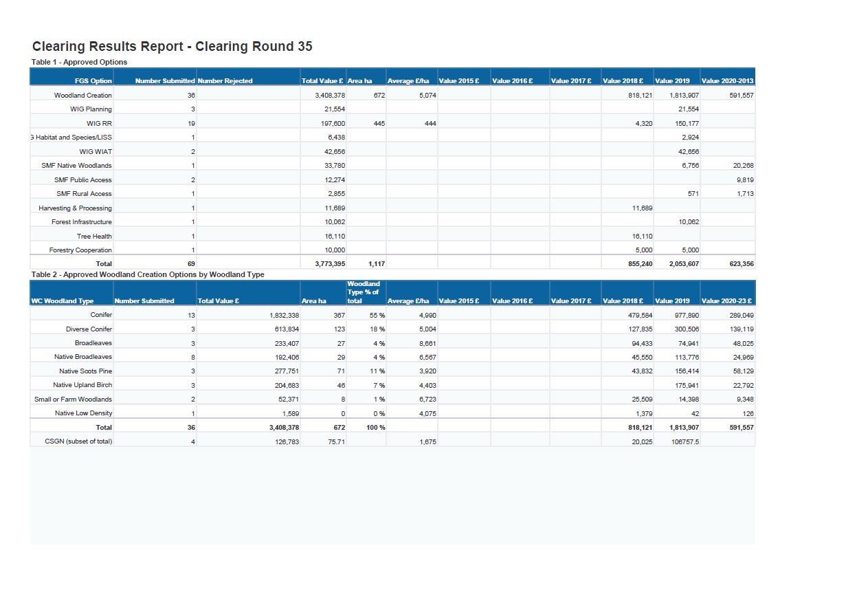Select the Small or Farm Woodlands row

[73, 400]
